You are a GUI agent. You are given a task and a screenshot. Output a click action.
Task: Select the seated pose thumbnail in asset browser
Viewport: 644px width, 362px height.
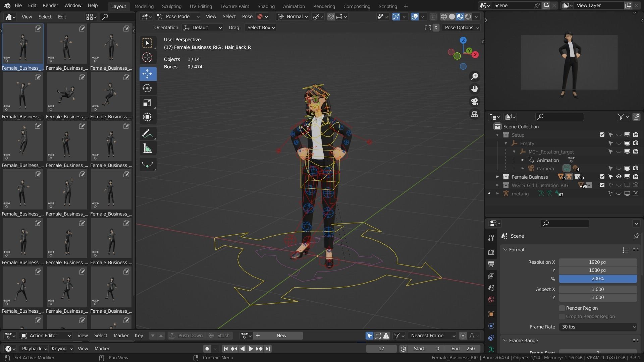[67, 93]
